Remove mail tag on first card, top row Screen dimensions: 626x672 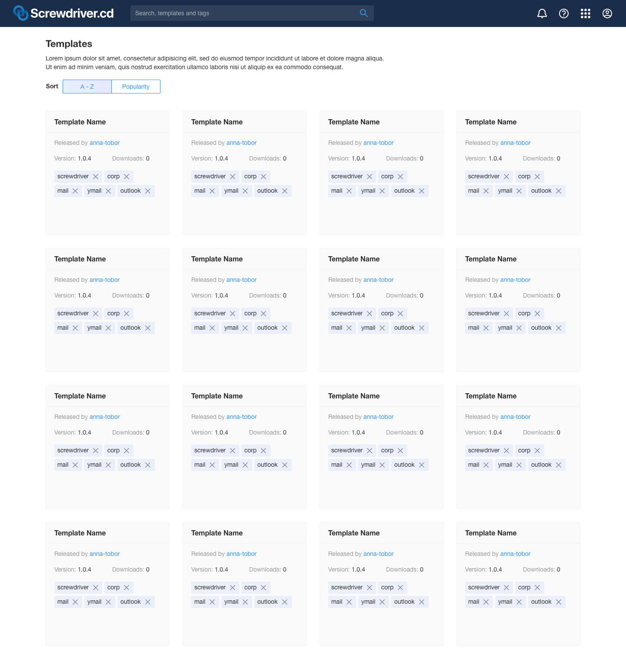point(75,191)
